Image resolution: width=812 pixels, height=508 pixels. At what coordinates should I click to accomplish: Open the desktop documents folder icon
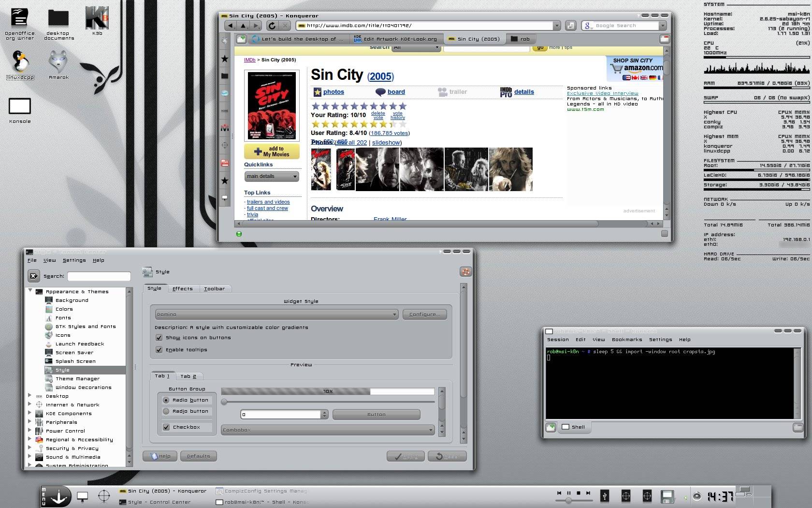pyautogui.click(x=58, y=24)
